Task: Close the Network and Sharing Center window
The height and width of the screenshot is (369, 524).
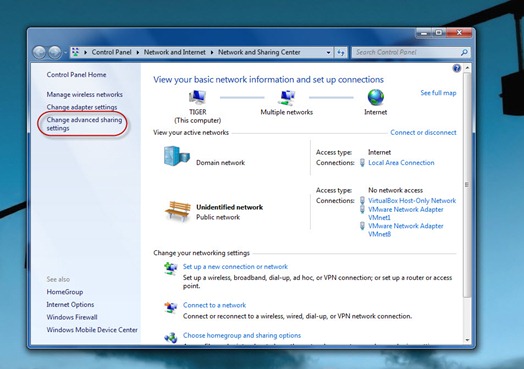Action: [459, 33]
